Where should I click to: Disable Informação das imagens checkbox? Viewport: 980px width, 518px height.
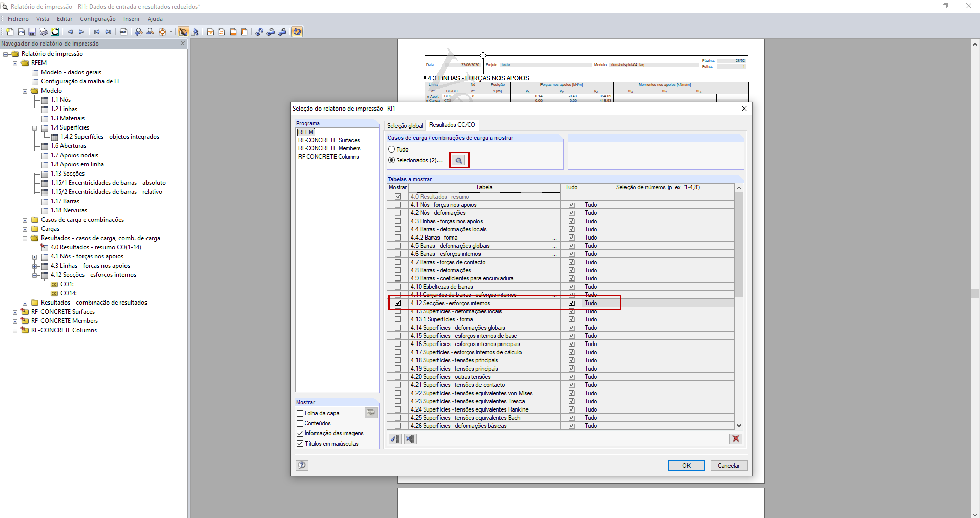click(x=300, y=433)
